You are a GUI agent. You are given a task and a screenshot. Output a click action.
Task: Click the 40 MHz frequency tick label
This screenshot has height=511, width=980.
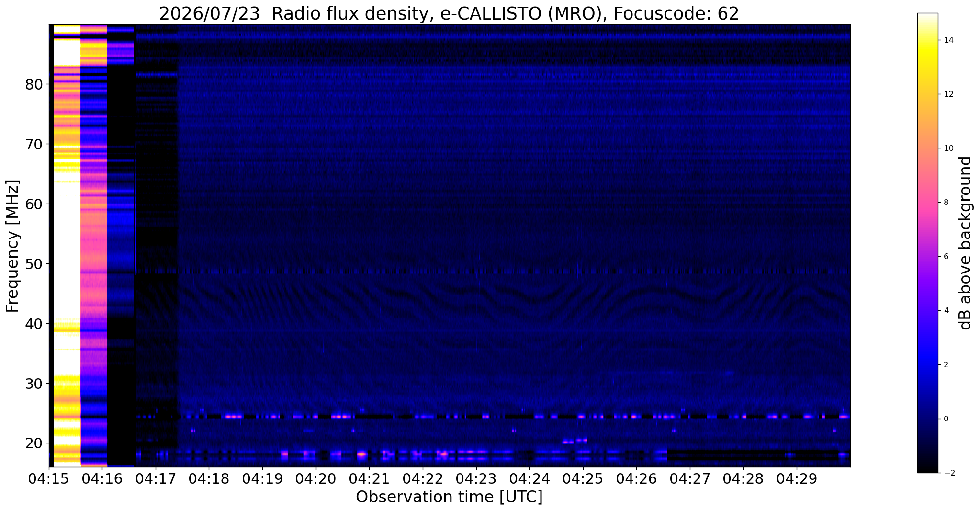click(34, 324)
